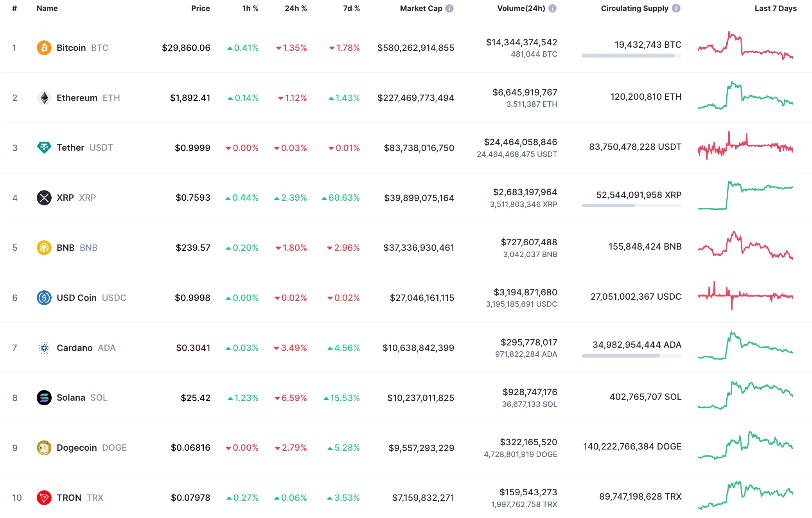The width and height of the screenshot is (812, 518).
Task: Click XRP's circulating supply progress bar
Action: pos(631,205)
